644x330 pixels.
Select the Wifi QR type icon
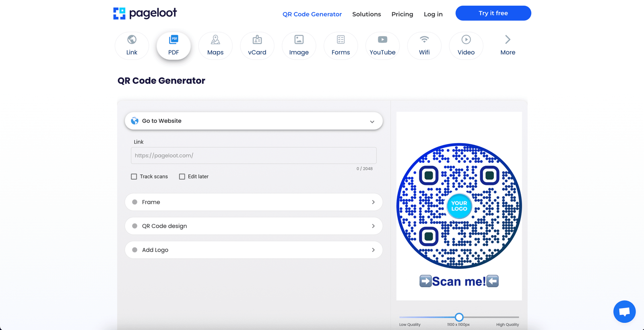click(x=424, y=46)
